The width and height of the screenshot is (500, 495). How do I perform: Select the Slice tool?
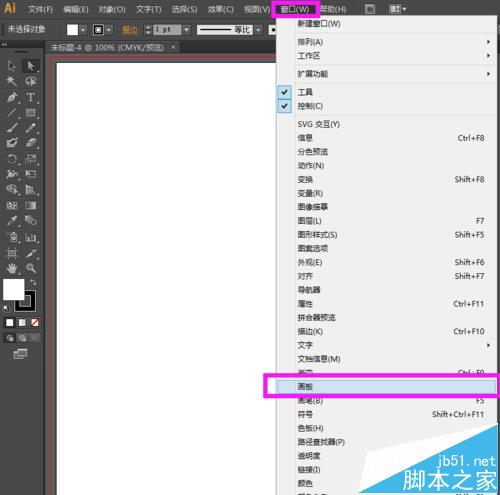(x=31, y=253)
